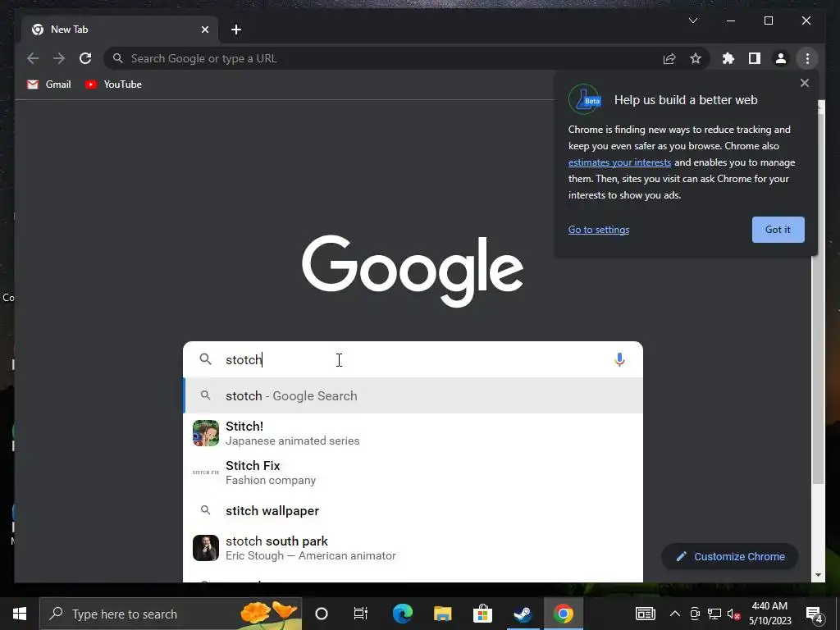
Task: Click the Meet Now tray icon
Action: click(695, 614)
